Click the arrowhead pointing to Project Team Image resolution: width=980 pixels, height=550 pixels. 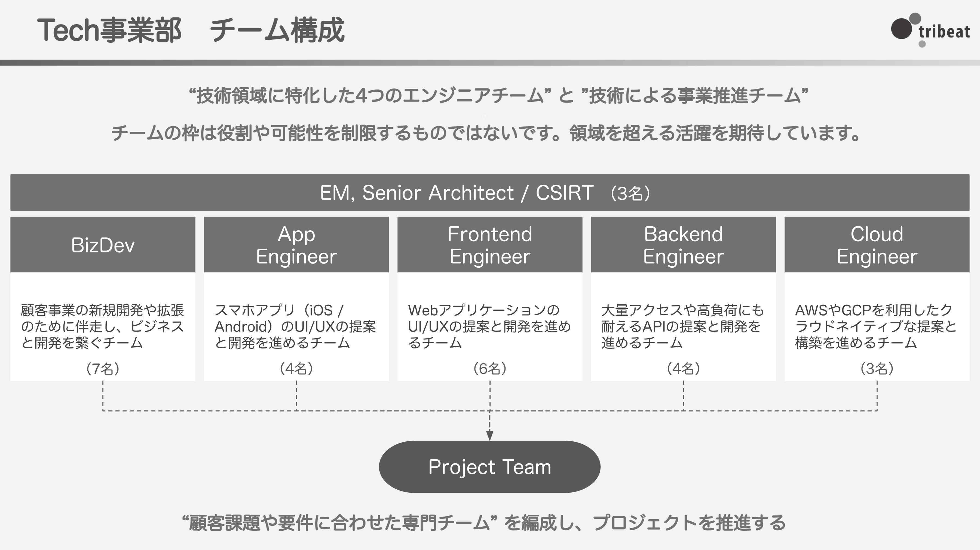click(x=490, y=435)
